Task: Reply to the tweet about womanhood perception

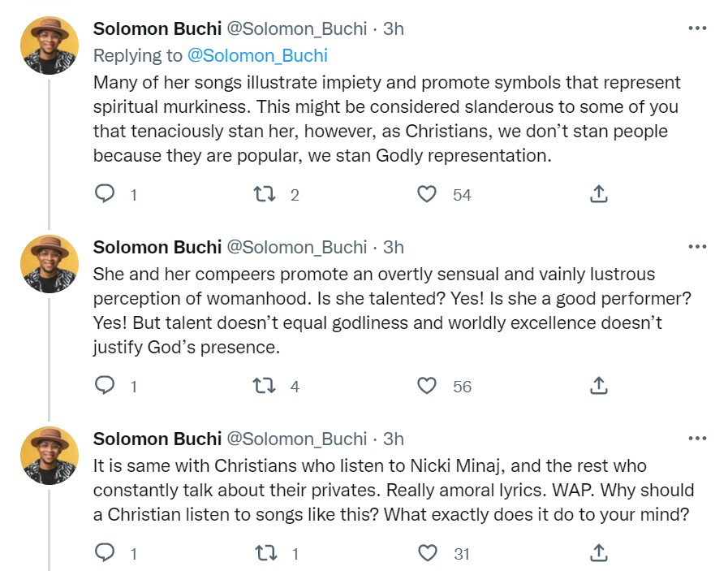Action: (106, 387)
